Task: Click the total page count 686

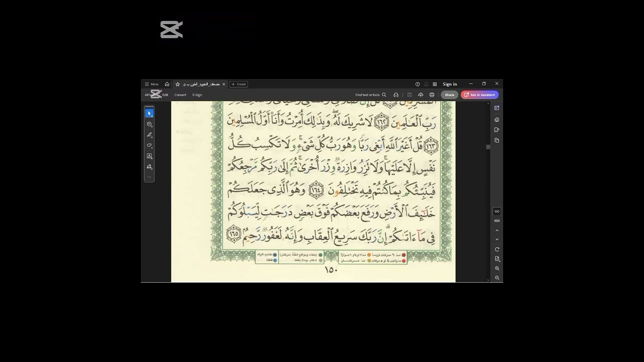Action: (497, 221)
